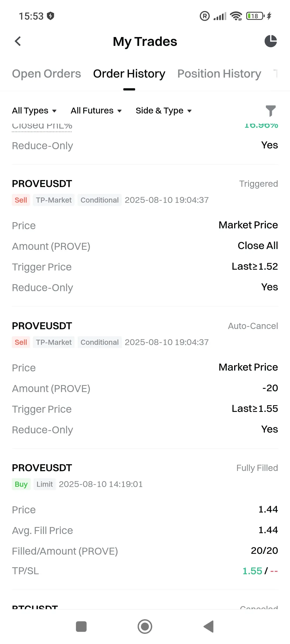Open the Fully Filled PROVEUSDT order
The height and width of the screenshot is (644, 290).
pos(145,519)
